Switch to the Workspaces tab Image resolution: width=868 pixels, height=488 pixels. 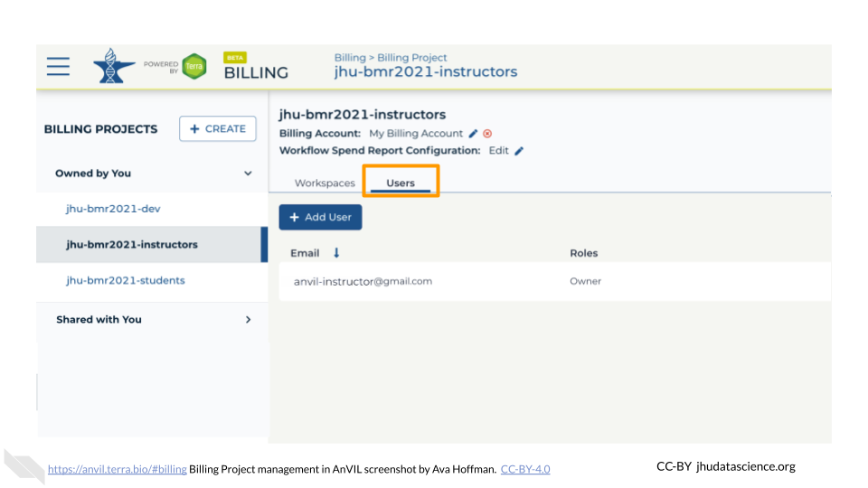tap(325, 183)
